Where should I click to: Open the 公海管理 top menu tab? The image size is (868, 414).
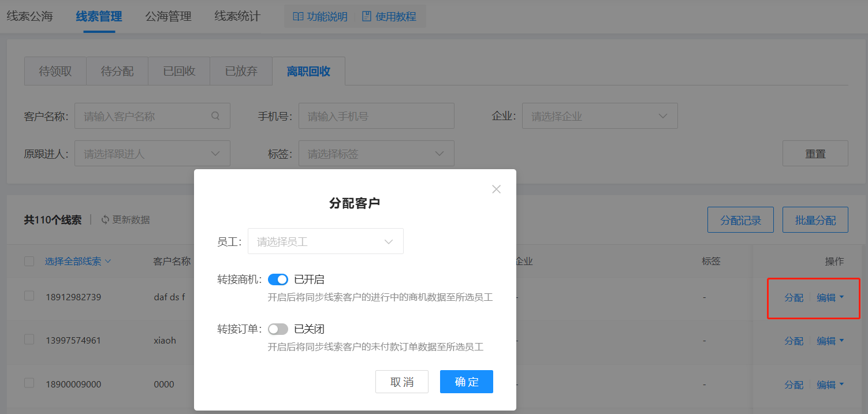[x=168, y=17]
